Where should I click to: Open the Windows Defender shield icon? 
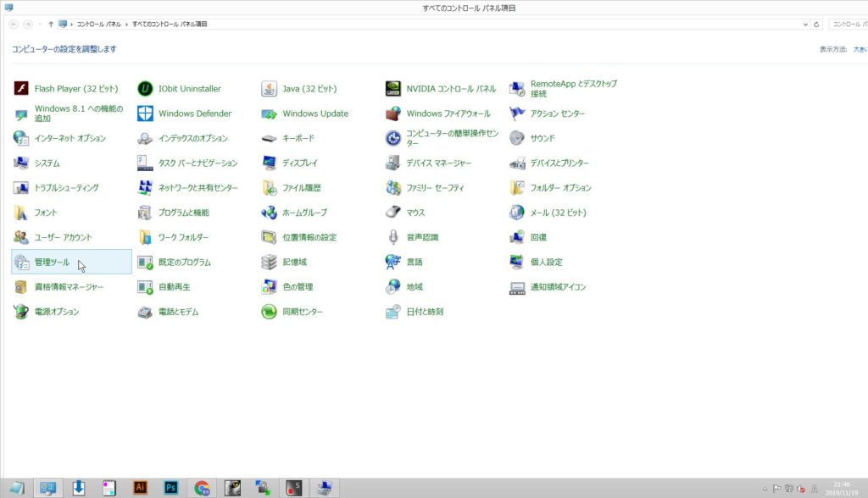[145, 113]
